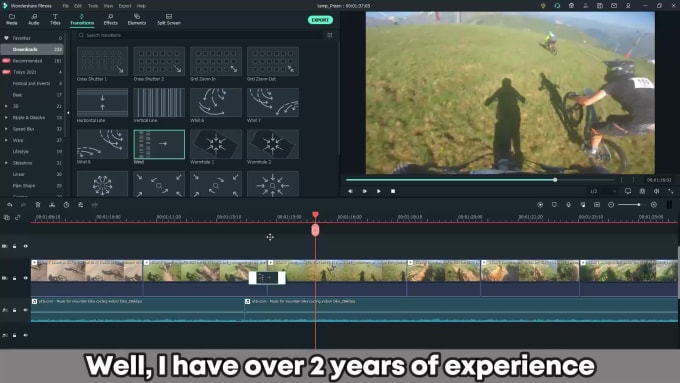This screenshot has width=680, height=383.
Task: Select the Grid Zoom In transition
Action: (216, 62)
